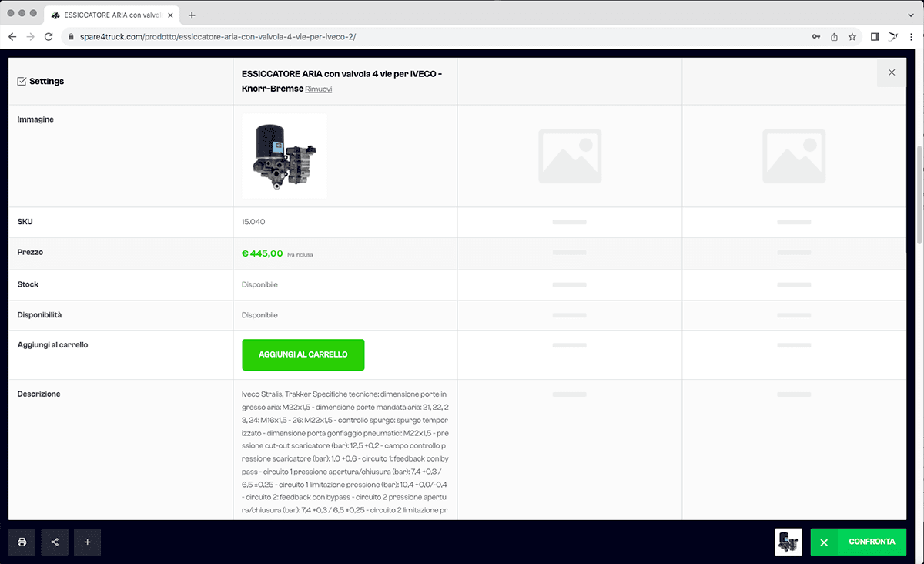Screen dimensions: 924x564
Task: Toggle the browser side panel icon
Action: pyautogui.click(x=875, y=36)
